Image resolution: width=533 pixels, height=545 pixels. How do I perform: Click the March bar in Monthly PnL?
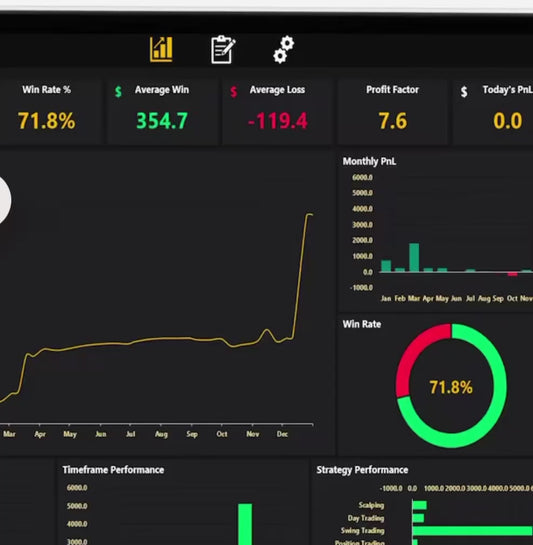point(414,257)
